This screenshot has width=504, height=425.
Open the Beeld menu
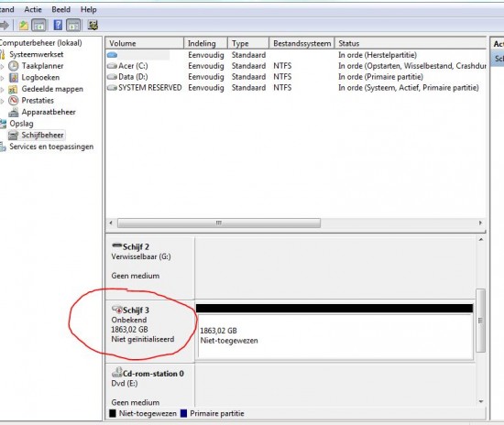60,10
